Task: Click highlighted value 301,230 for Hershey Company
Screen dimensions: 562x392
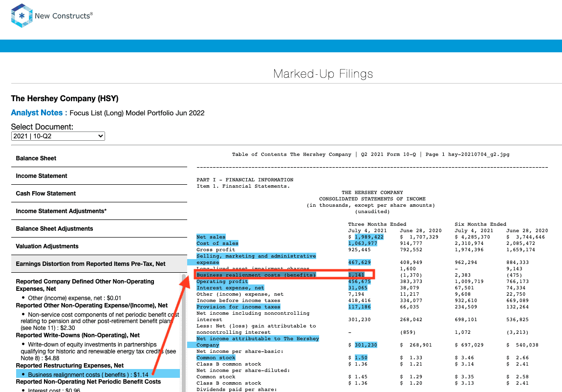Action: pos(366,345)
